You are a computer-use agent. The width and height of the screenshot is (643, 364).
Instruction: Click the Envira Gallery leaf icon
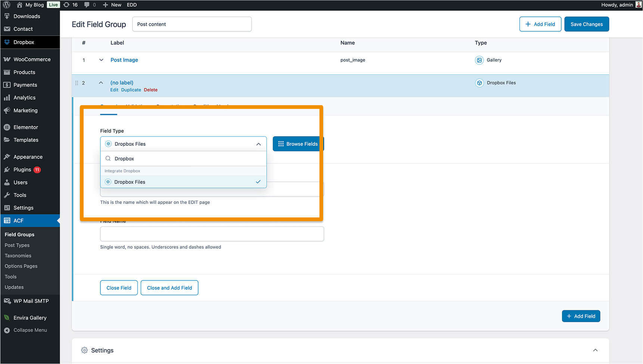tap(7, 318)
